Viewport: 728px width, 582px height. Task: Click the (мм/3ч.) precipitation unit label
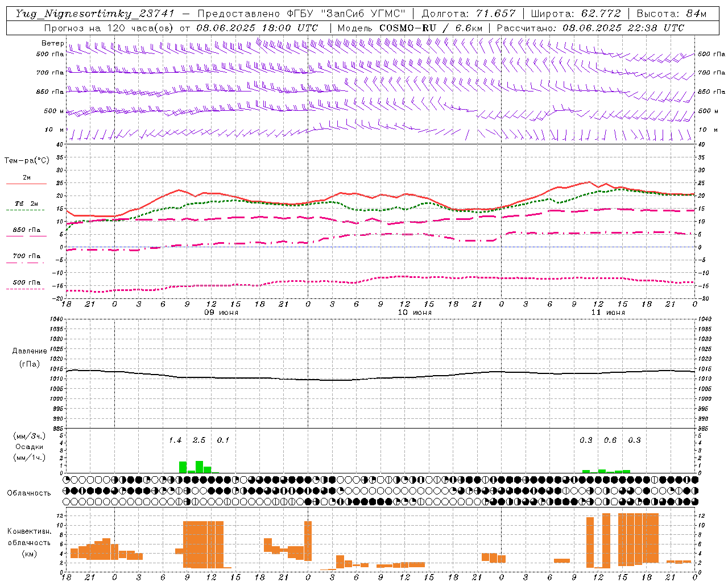click(x=29, y=436)
